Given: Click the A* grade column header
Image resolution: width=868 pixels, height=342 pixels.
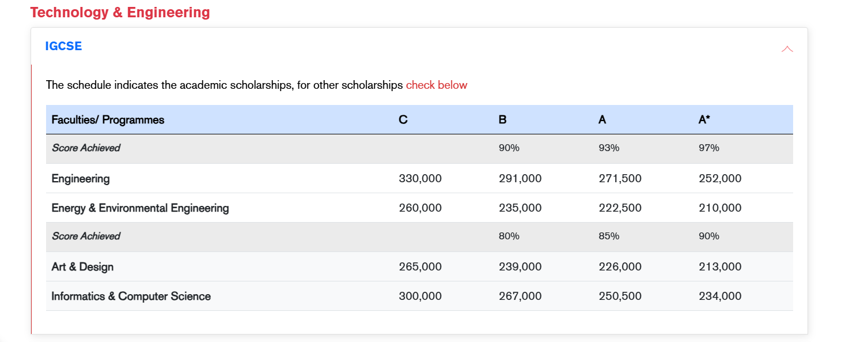Looking at the screenshot, I should 704,120.
